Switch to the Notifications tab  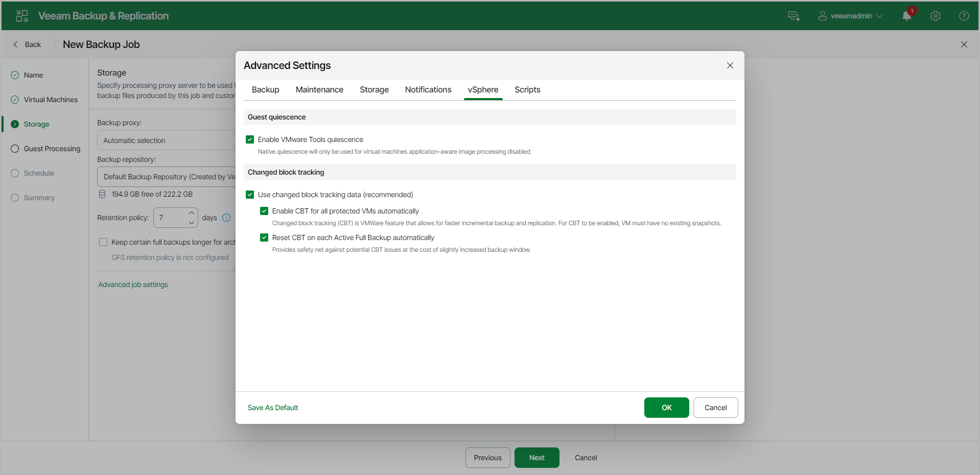coord(428,89)
